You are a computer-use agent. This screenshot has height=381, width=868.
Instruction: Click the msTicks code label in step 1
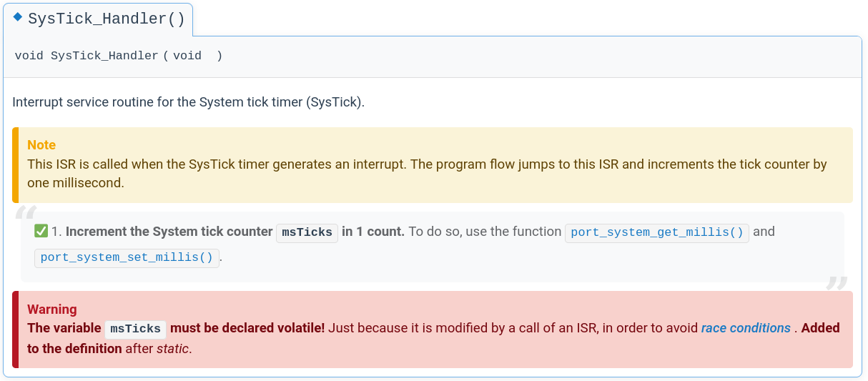(x=307, y=232)
